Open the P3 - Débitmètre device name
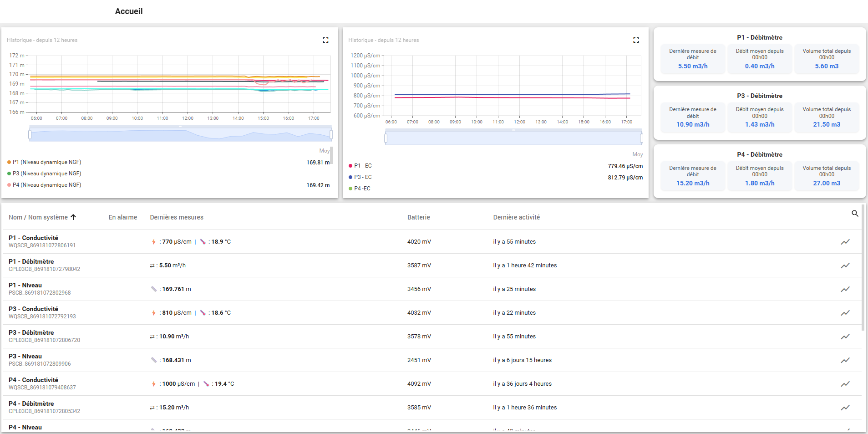The width and height of the screenshot is (868, 434). 31,332
